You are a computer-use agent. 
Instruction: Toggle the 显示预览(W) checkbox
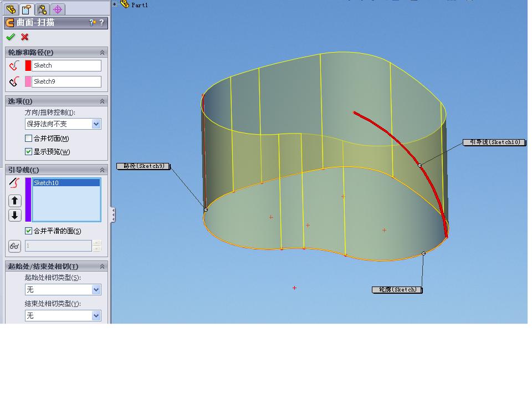click(x=28, y=152)
